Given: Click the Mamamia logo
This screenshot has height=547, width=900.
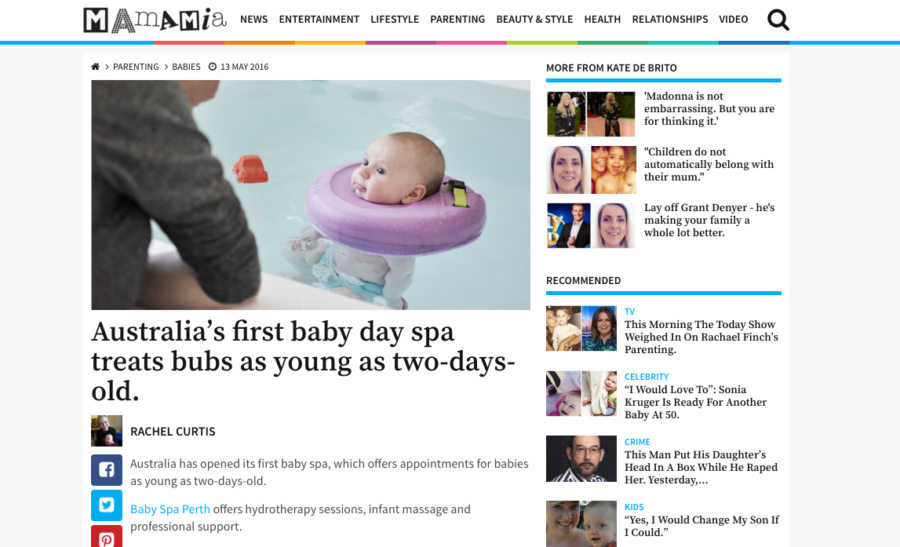Looking at the screenshot, I should [x=155, y=20].
